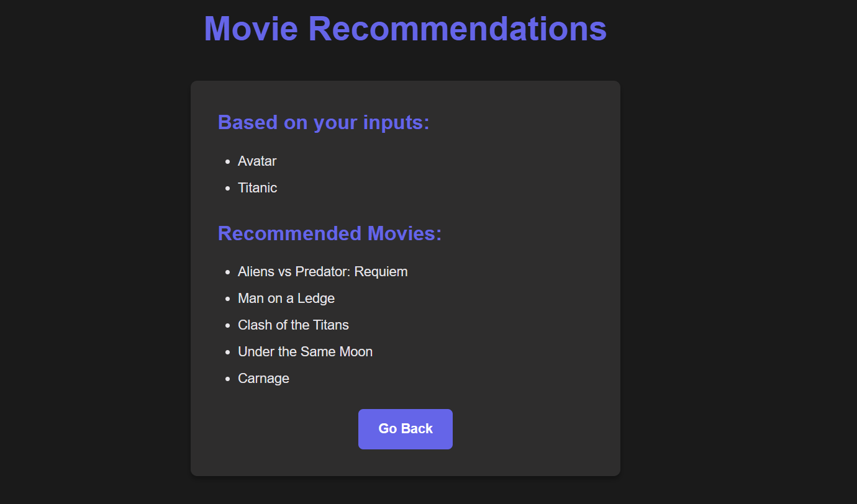
Task: Click the Based on your inputs heading
Action: click(x=323, y=122)
